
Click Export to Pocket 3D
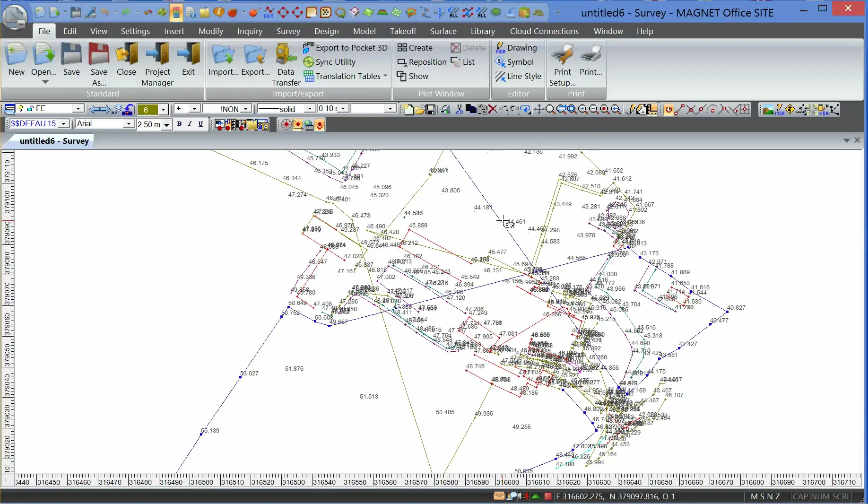(345, 48)
